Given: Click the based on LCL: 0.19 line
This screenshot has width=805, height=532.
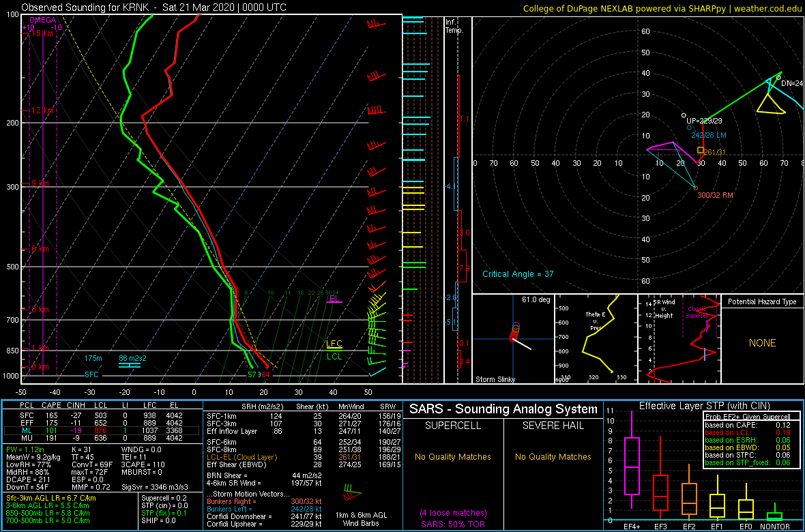Looking at the screenshot, I should [748, 432].
